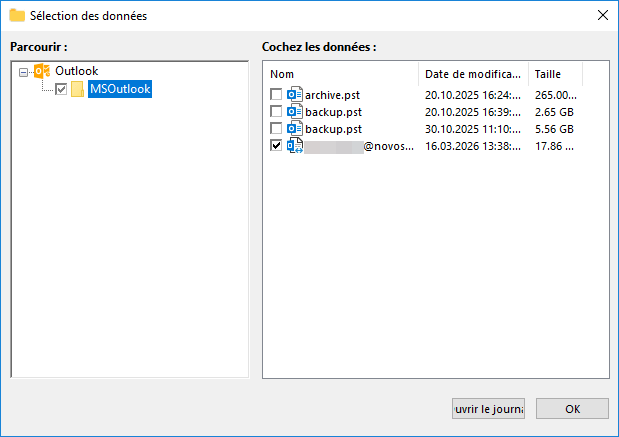The image size is (619, 437).
Task: Click the icon of the 2.65 GB backup.pst
Action: click(x=295, y=112)
